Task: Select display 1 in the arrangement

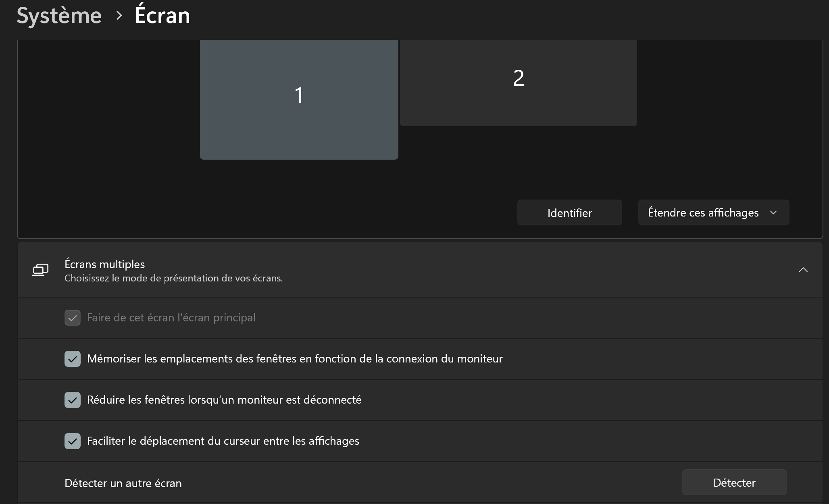Action: (299, 100)
